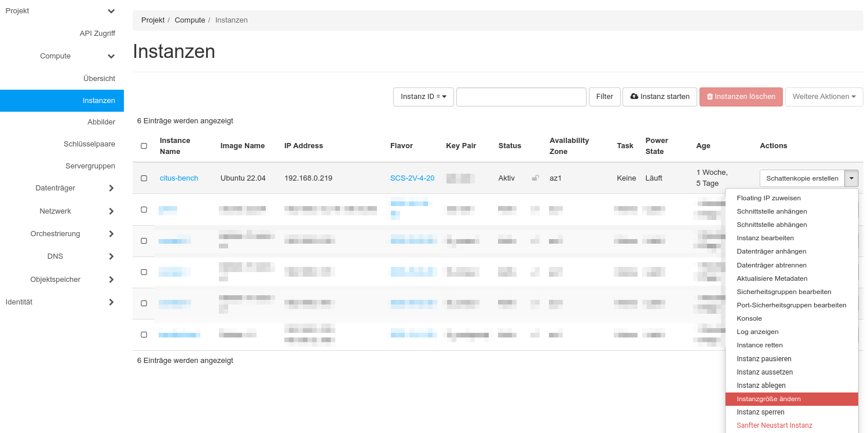Choose Aktualisiere Metadaten menu entry
The height and width of the screenshot is (433, 868).
tap(792, 278)
